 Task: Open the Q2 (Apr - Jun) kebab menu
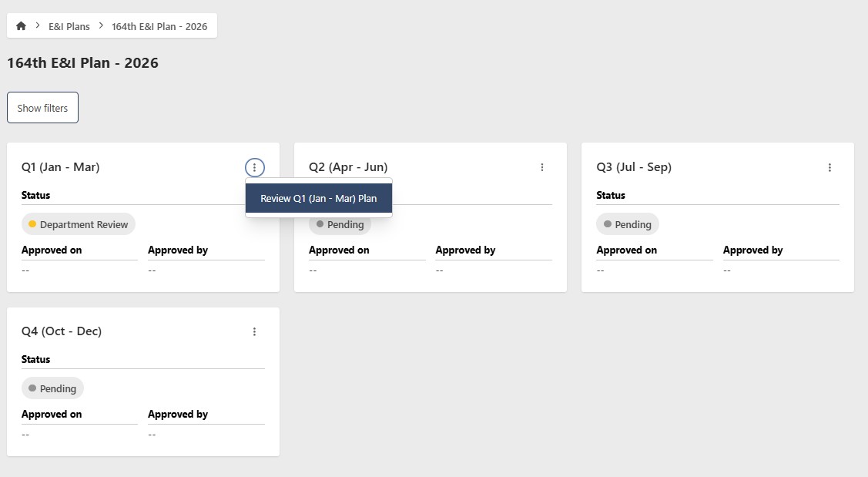(x=542, y=167)
